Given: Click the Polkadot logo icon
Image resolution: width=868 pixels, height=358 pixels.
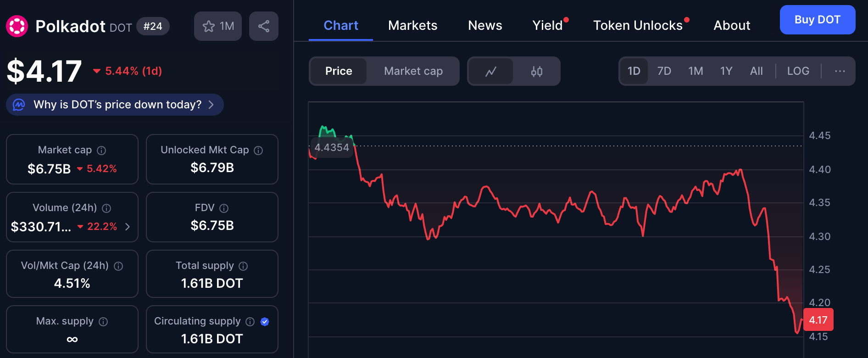Looking at the screenshot, I should pyautogui.click(x=17, y=26).
